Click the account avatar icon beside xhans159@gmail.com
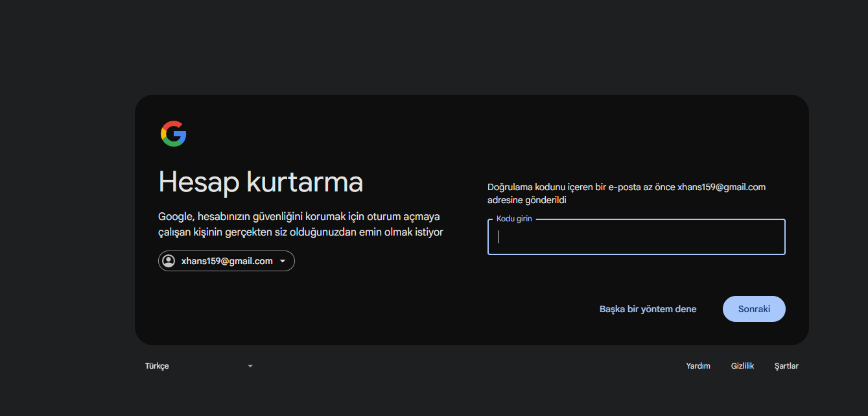 click(169, 261)
